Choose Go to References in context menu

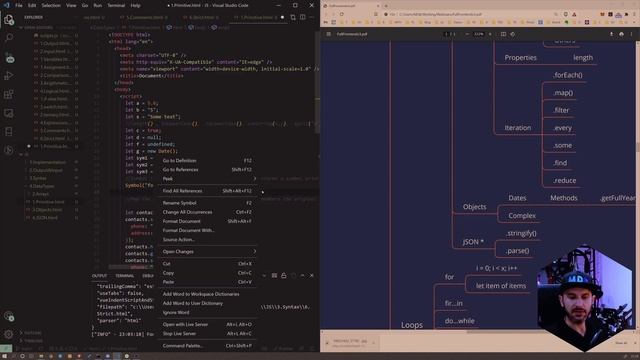click(x=207, y=169)
